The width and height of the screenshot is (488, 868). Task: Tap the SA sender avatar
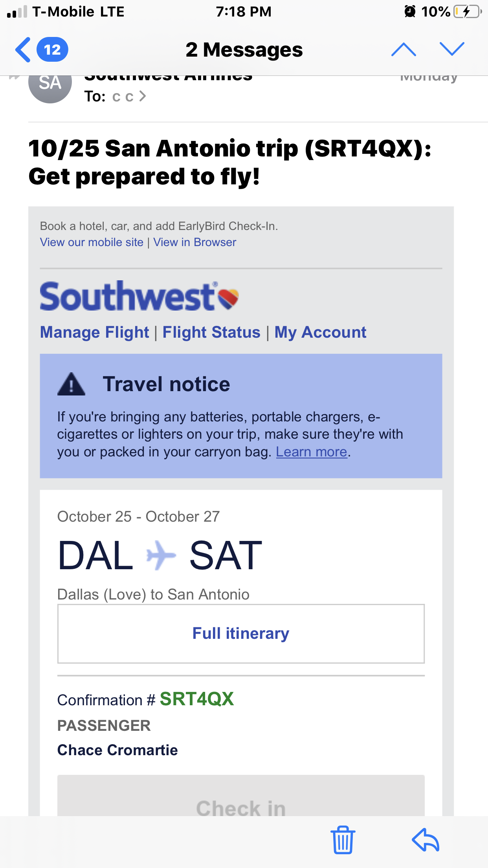pos(50,84)
